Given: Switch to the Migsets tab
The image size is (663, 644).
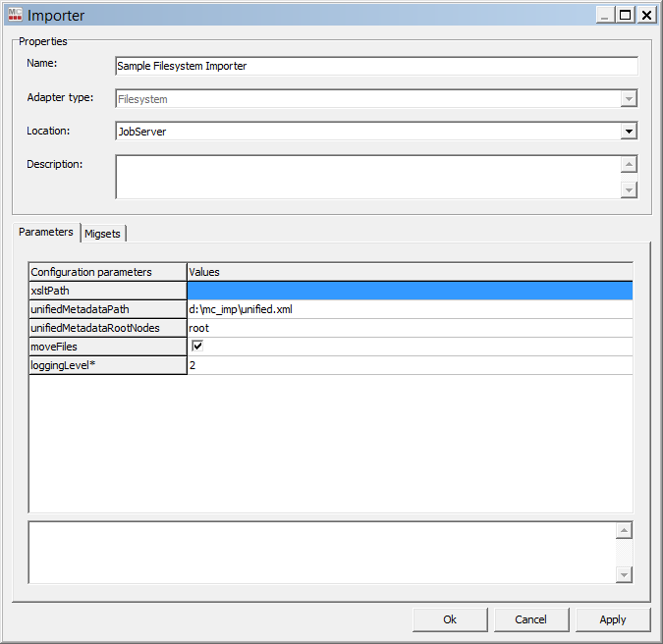Looking at the screenshot, I should tap(103, 233).
